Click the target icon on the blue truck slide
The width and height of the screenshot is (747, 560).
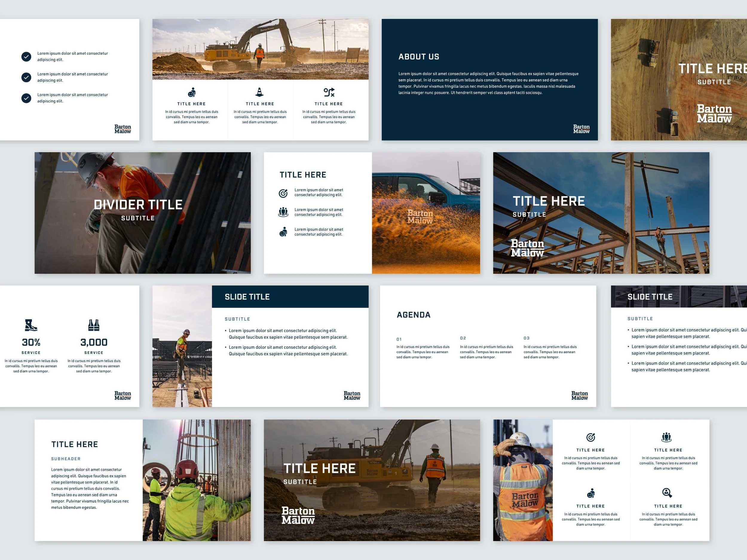pos(283,193)
